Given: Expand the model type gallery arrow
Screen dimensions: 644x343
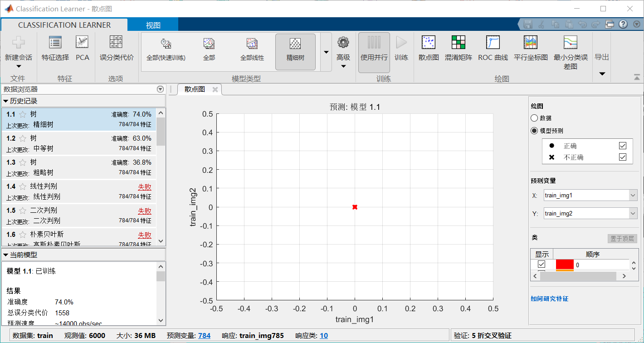Looking at the screenshot, I should tap(326, 52).
